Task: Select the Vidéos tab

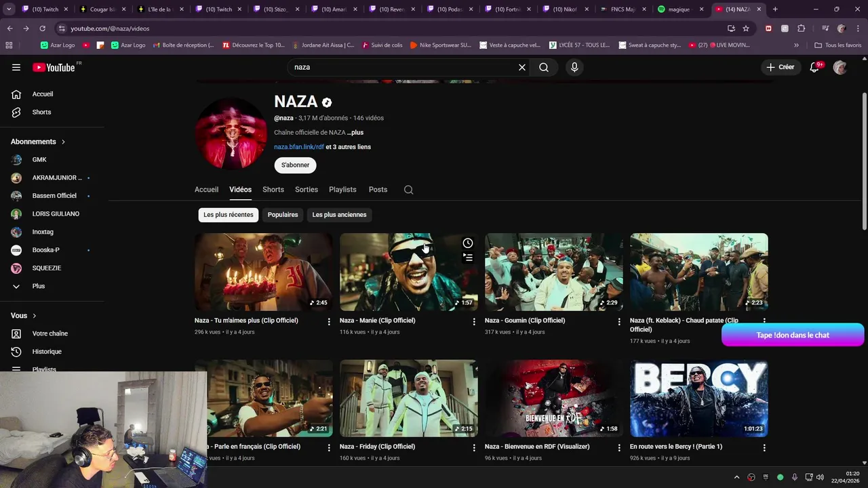Action: coord(240,190)
